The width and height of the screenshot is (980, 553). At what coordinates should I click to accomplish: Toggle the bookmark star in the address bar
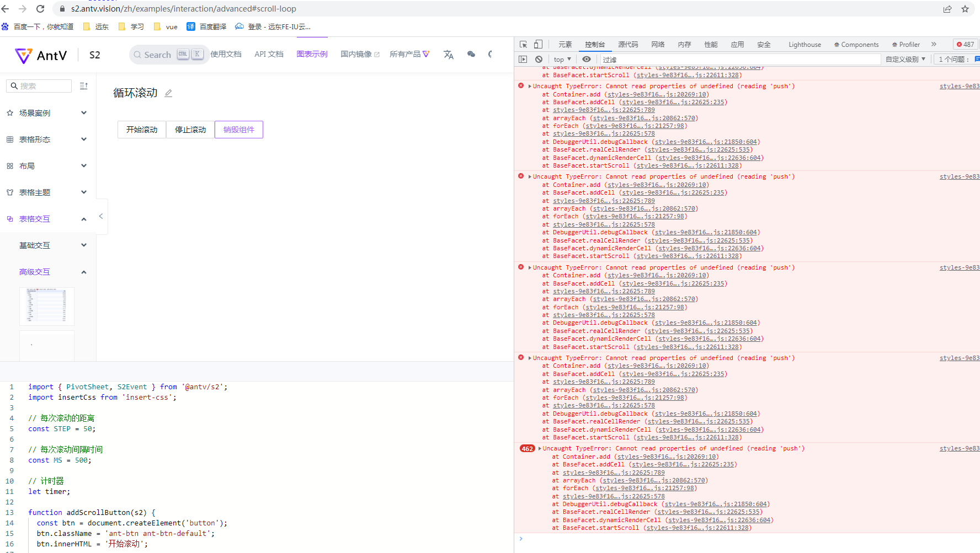coord(965,9)
